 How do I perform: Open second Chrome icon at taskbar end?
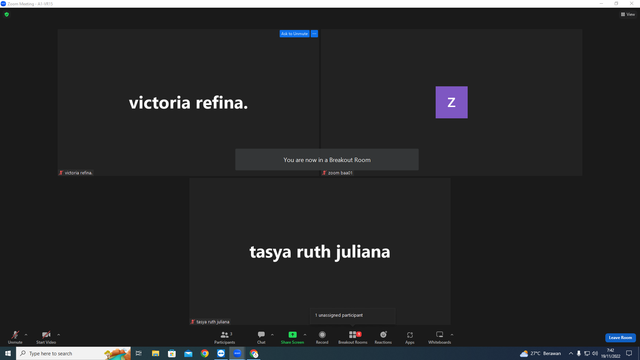254,353
